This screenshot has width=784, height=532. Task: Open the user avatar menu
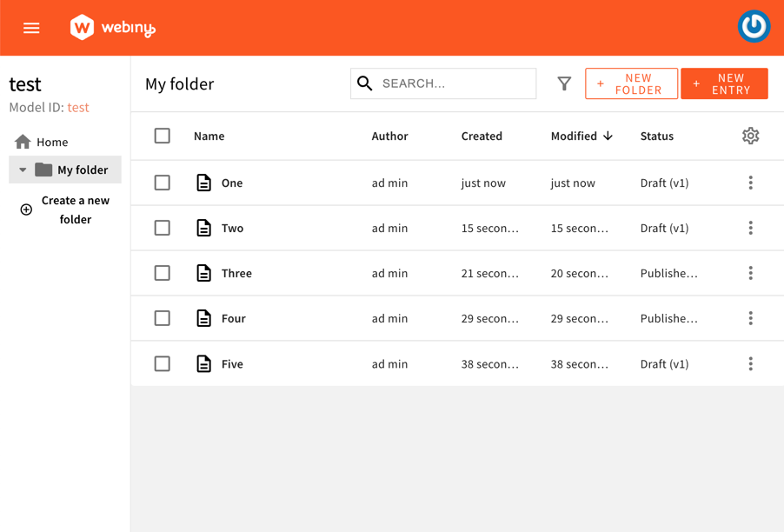[753, 26]
